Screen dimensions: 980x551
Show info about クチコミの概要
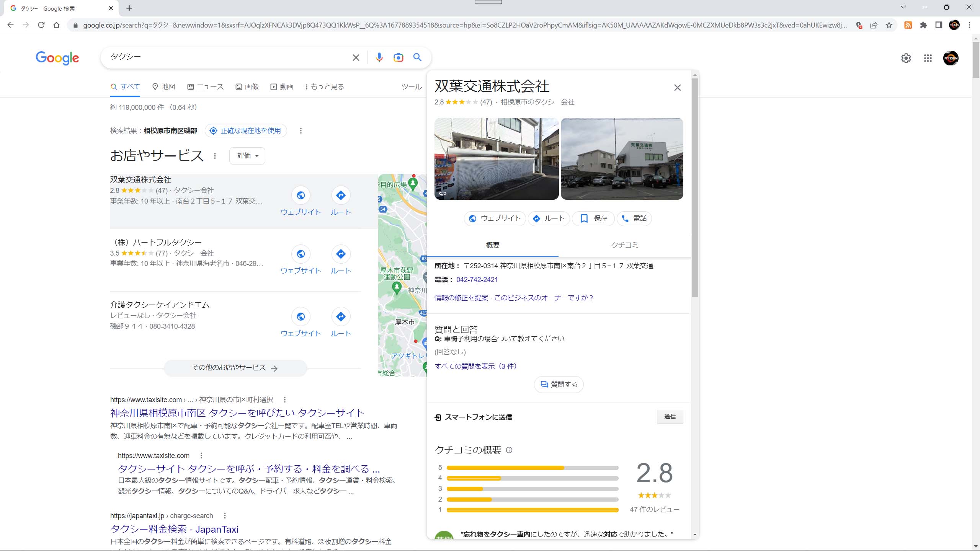click(x=509, y=450)
